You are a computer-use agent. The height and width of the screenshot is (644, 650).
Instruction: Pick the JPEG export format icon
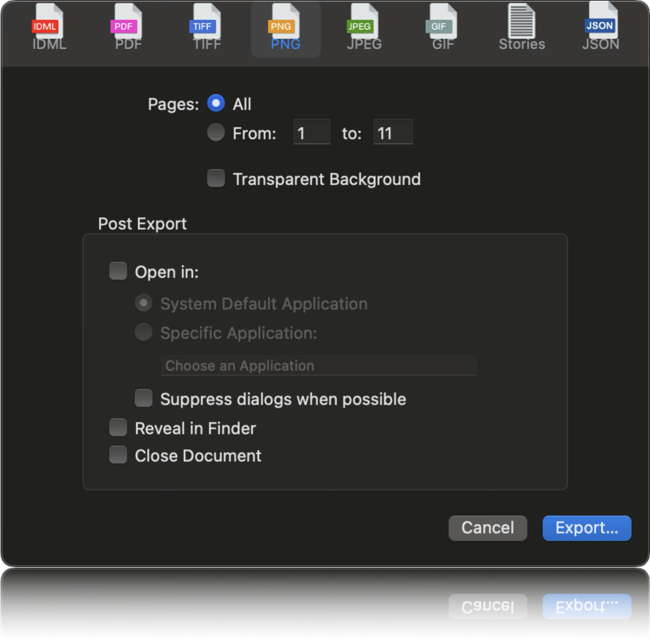coord(364,27)
